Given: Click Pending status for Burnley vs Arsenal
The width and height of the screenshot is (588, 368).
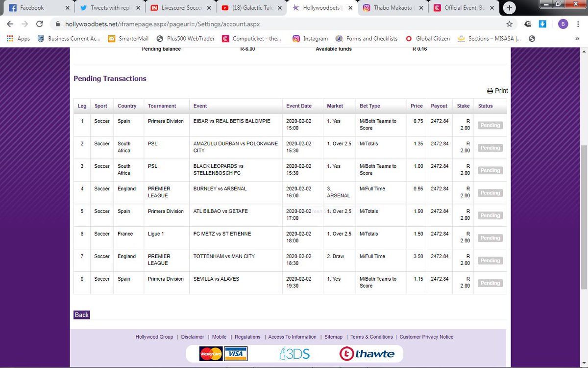Looking at the screenshot, I should click(490, 193).
